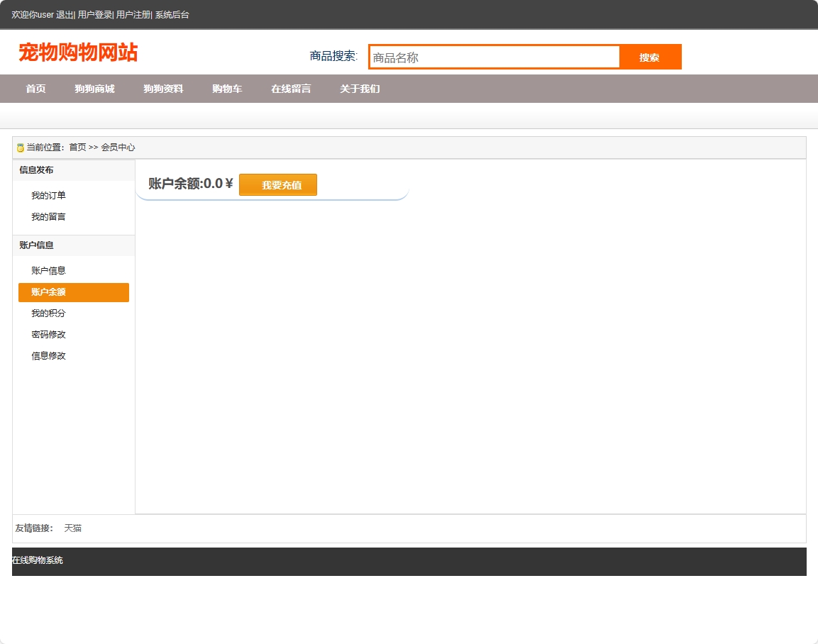Open the 狗狗资料 navigation item

(163, 89)
